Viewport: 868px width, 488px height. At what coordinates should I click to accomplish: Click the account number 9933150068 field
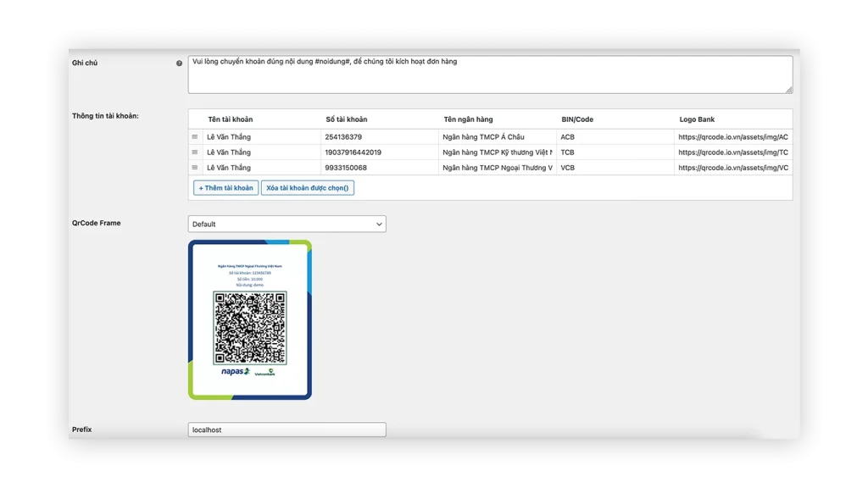[x=379, y=168]
